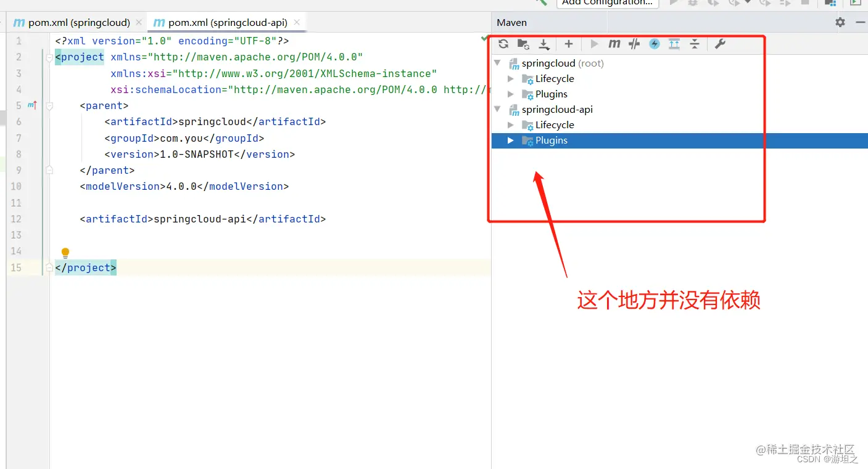Click the intention lightbulb on line 14
This screenshot has height=469, width=868.
point(65,253)
